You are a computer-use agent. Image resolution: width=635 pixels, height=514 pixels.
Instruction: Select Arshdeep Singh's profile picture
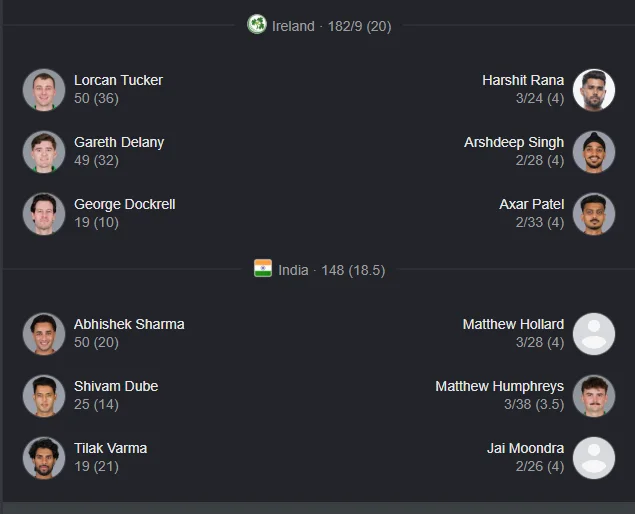click(x=594, y=151)
